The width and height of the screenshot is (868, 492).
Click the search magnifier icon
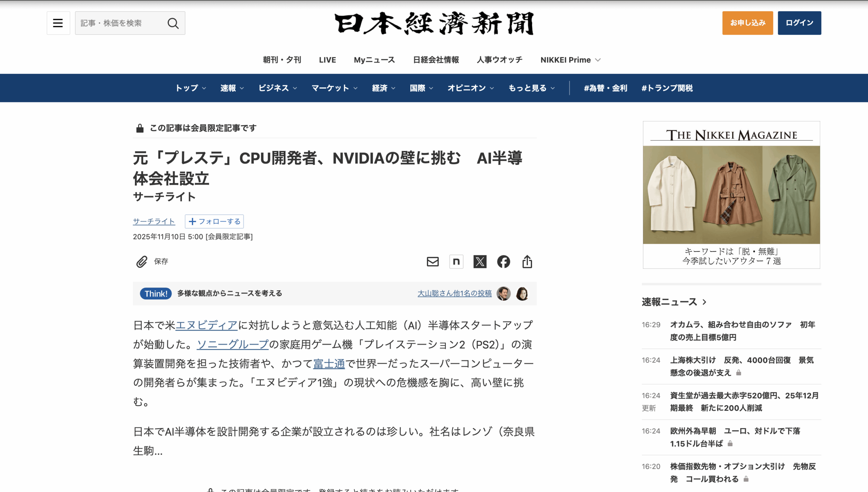(173, 23)
